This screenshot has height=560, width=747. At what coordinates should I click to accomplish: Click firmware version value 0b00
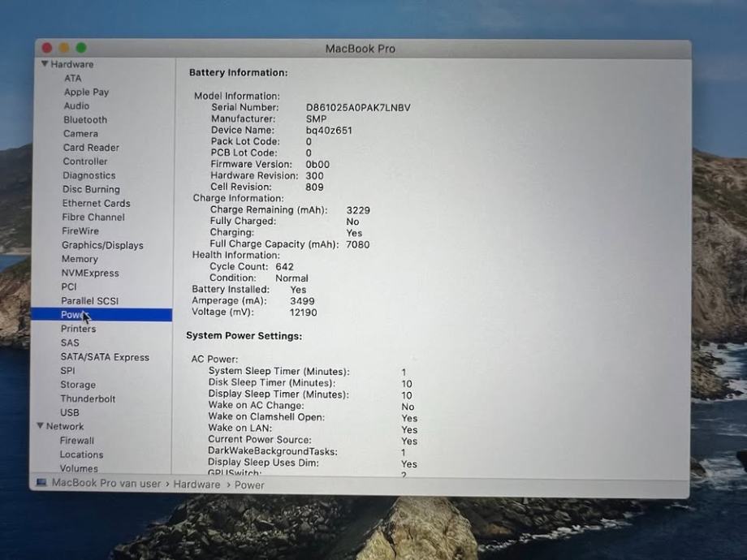[317, 164]
